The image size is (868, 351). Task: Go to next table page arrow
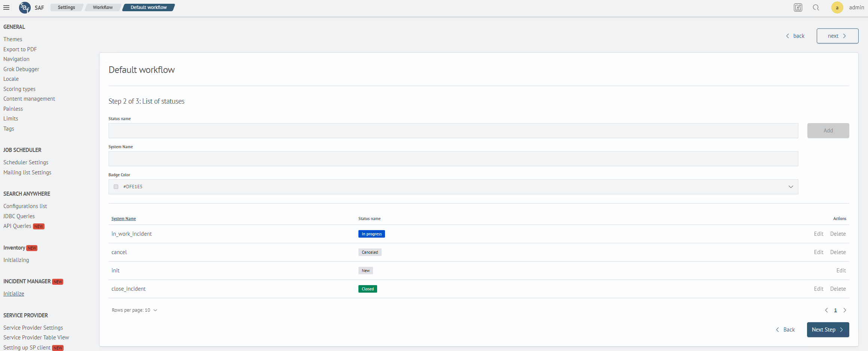click(845, 310)
